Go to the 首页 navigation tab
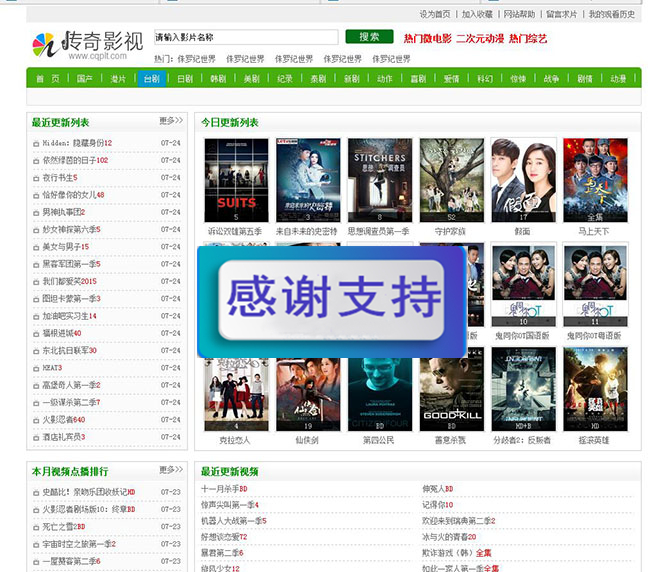The width and height of the screenshot is (650, 572). pyautogui.click(x=48, y=78)
